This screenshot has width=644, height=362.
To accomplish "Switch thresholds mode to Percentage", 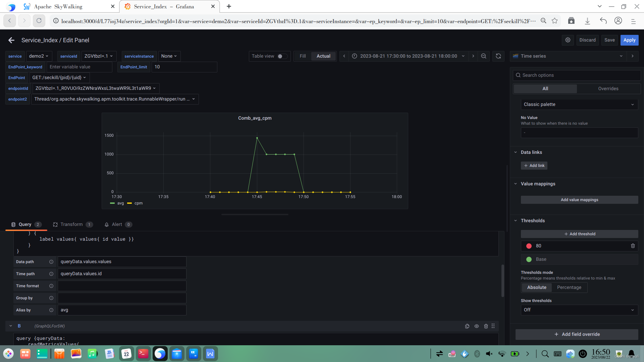I will point(569,288).
